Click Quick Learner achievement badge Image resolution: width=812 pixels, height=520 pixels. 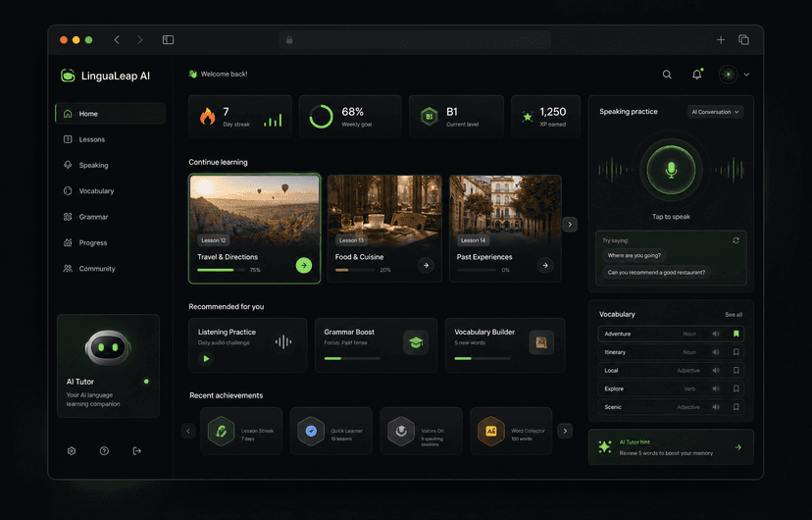tap(311, 431)
